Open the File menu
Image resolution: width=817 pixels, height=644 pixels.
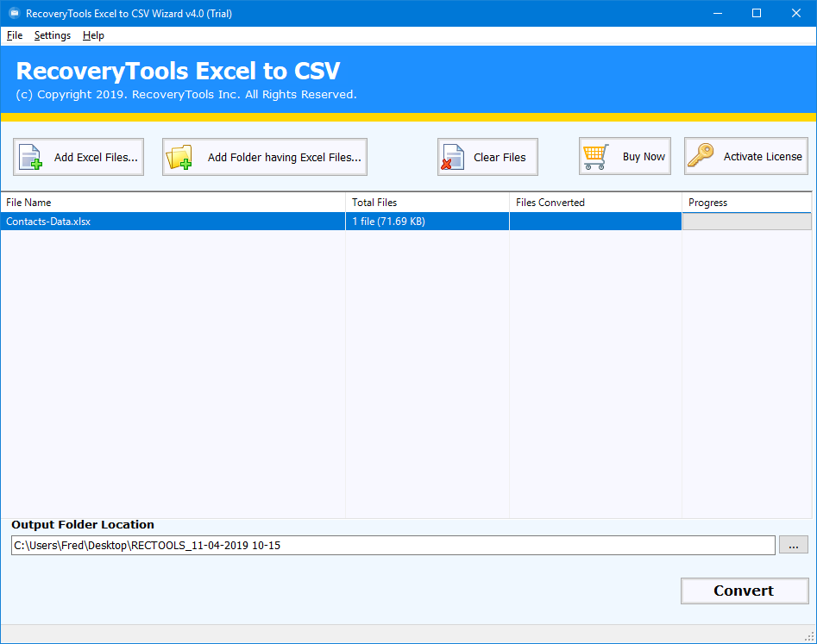(15, 35)
